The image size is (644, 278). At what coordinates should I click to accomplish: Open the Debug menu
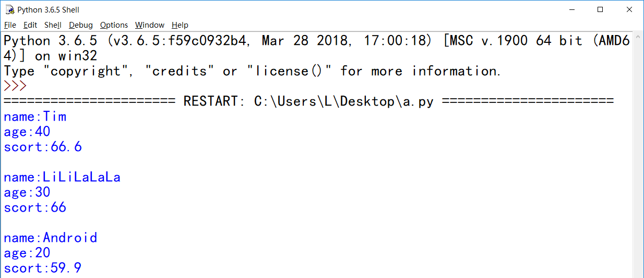(x=81, y=25)
